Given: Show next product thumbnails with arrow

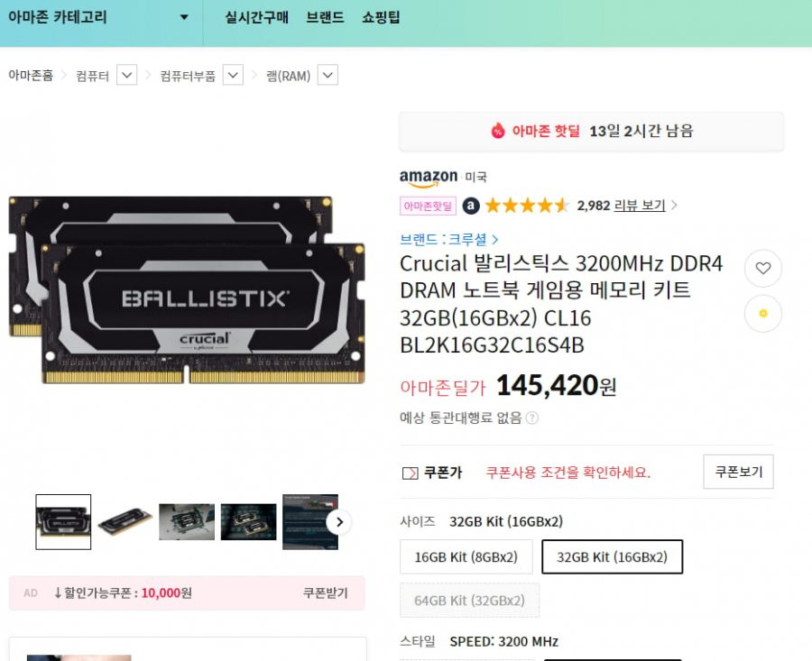Looking at the screenshot, I should tap(339, 522).
